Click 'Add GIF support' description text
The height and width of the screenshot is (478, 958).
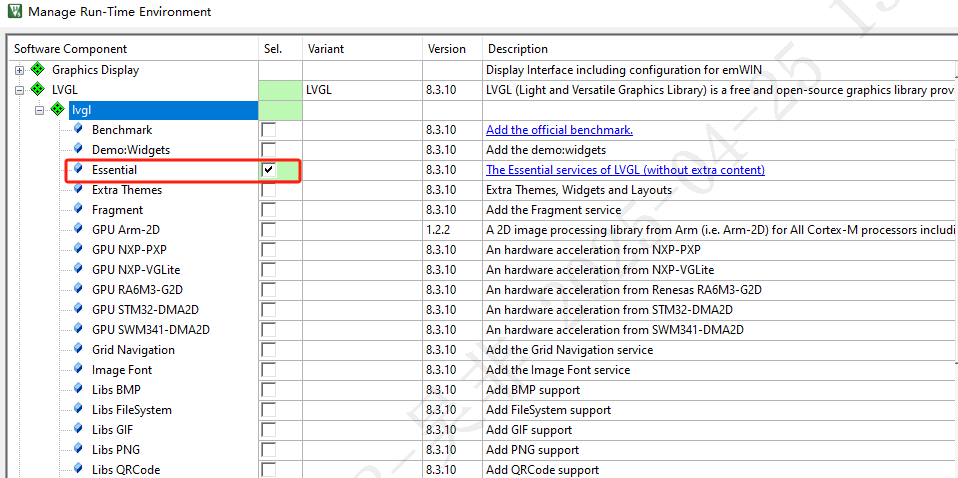point(529,430)
